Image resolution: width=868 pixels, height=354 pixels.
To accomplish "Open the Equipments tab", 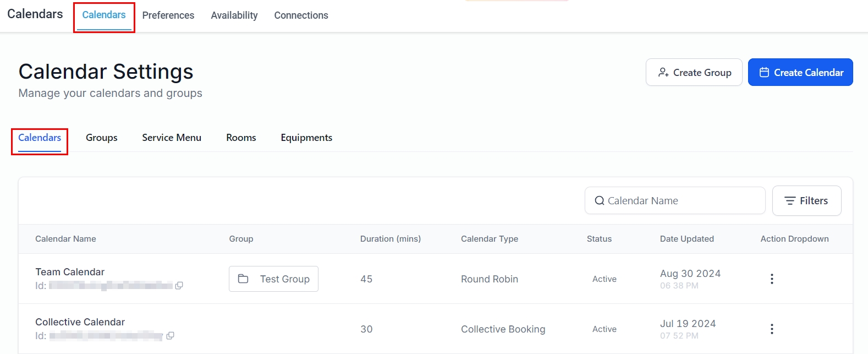I will tap(306, 138).
